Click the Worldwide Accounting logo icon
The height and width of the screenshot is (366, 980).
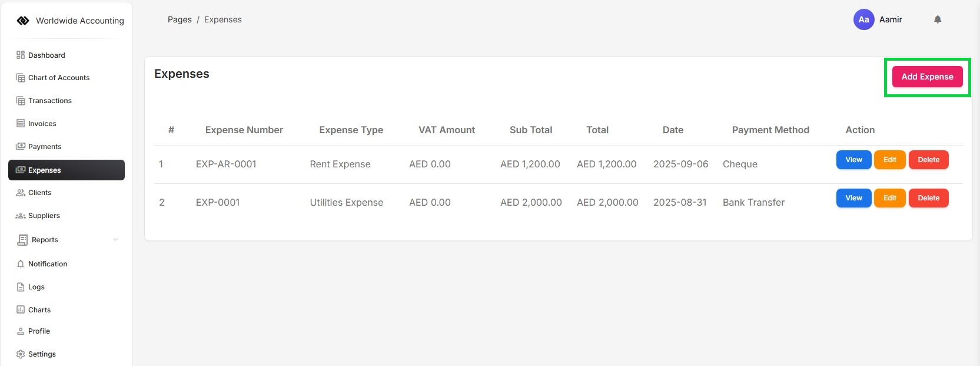click(x=23, y=21)
